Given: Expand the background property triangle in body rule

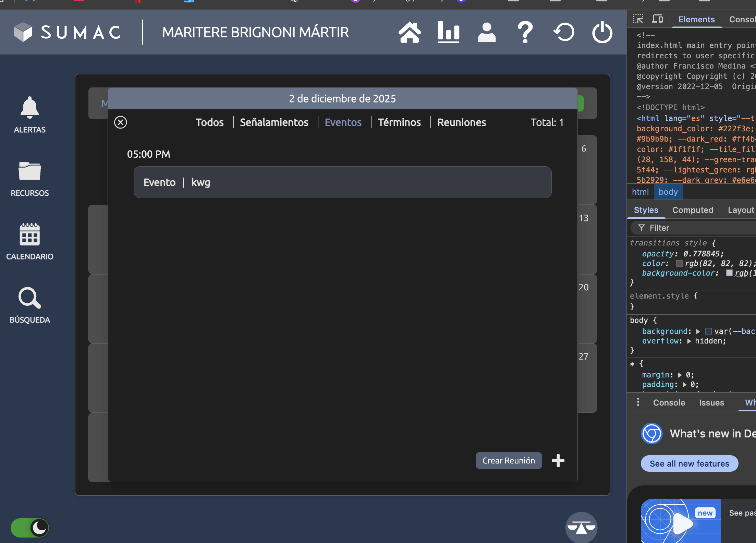Looking at the screenshot, I should click(x=698, y=331).
